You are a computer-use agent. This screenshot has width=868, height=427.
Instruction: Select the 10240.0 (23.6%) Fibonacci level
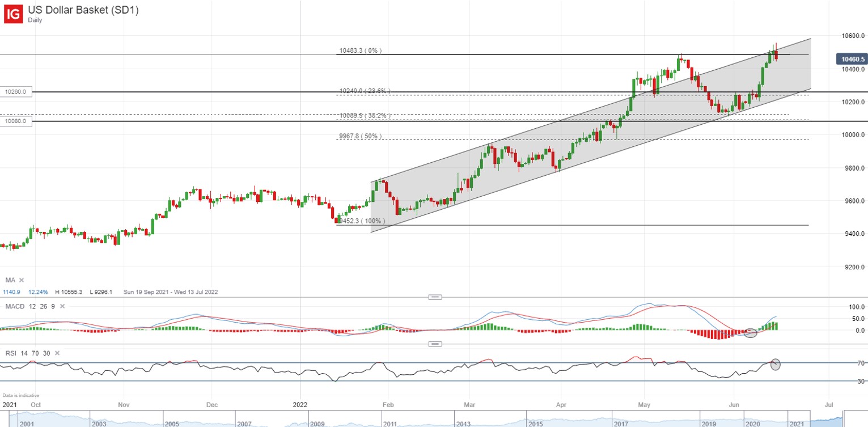pyautogui.click(x=365, y=91)
